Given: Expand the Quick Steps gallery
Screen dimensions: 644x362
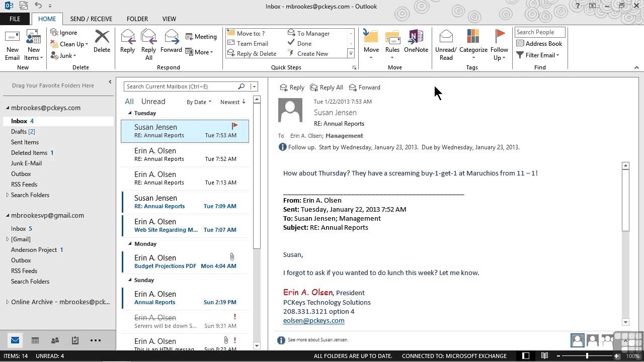Looking at the screenshot, I should (x=351, y=53).
